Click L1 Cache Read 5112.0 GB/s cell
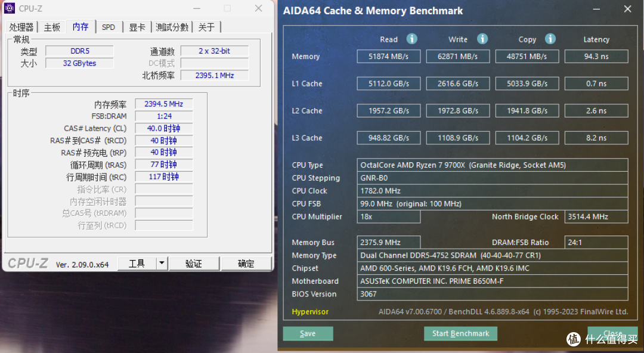The image size is (644, 353). pos(389,83)
